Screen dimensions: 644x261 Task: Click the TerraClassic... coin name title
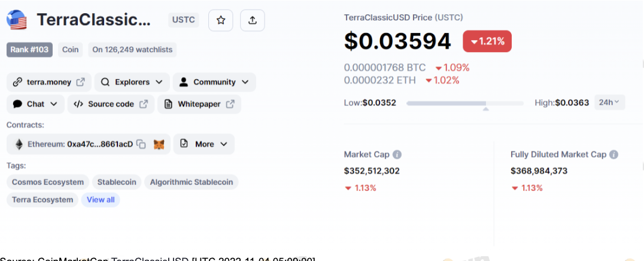[93, 20]
